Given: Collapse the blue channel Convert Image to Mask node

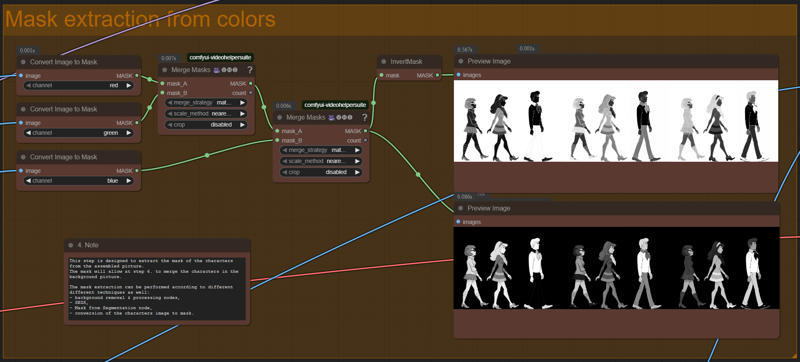Looking at the screenshot, I should point(23,157).
